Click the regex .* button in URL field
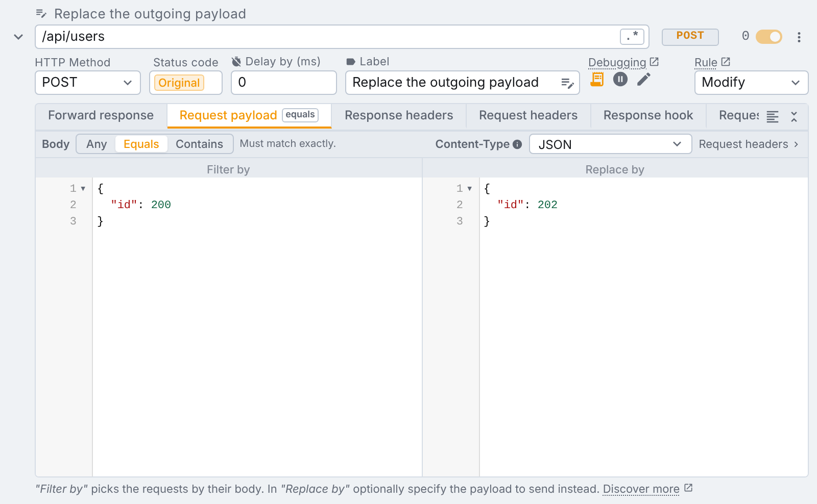 tap(632, 36)
